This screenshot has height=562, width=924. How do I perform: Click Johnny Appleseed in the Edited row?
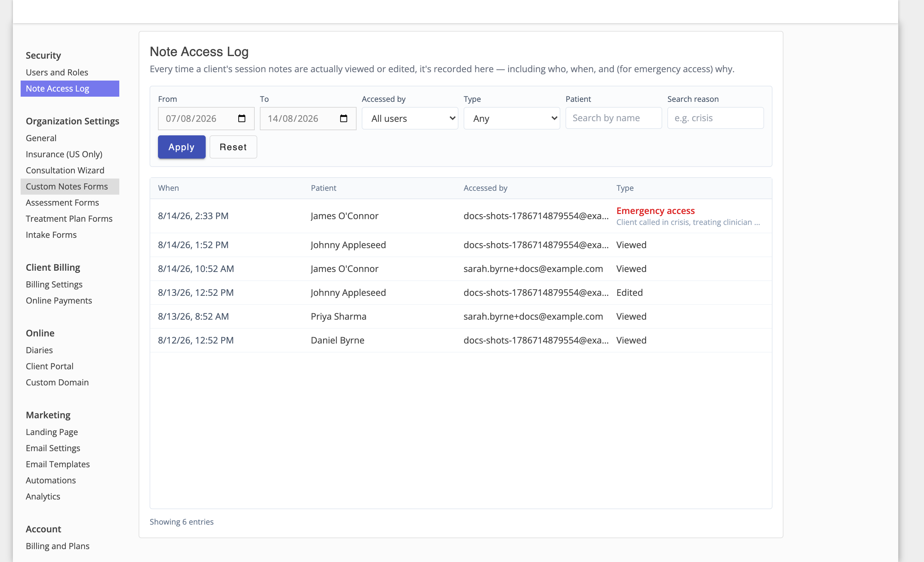pyautogui.click(x=349, y=292)
